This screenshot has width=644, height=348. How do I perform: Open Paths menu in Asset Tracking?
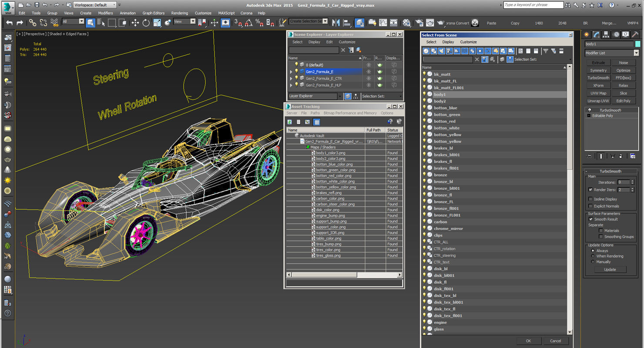315,113
